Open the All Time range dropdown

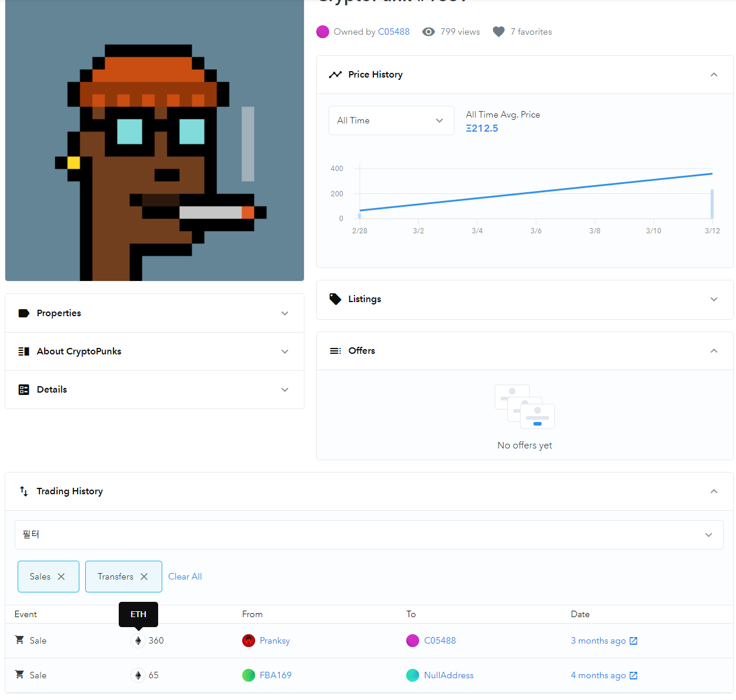(392, 120)
